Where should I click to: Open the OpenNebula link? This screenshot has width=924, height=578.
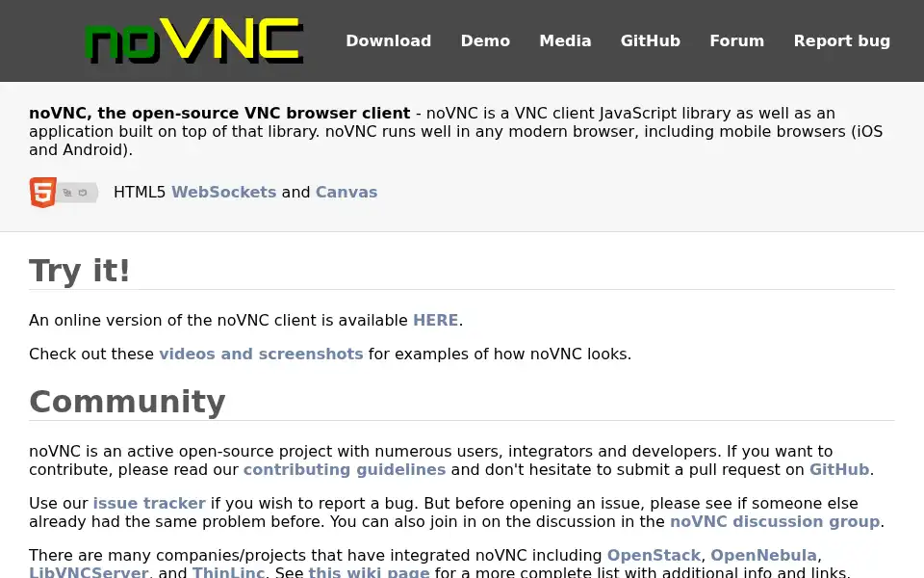point(763,556)
